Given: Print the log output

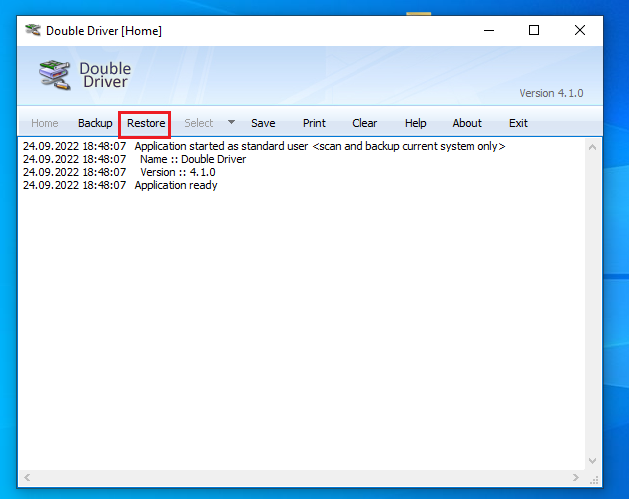Looking at the screenshot, I should tap(314, 123).
